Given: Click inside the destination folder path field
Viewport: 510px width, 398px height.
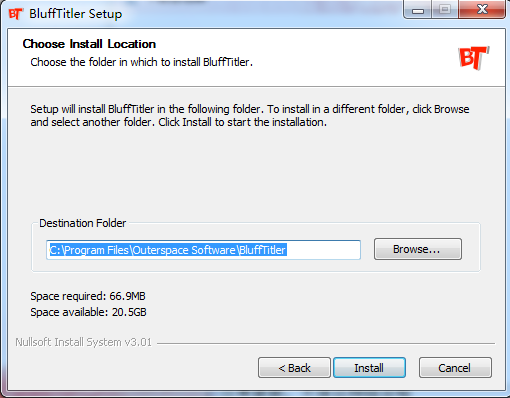Looking at the screenshot, I should pyautogui.click(x=203, y=250).
